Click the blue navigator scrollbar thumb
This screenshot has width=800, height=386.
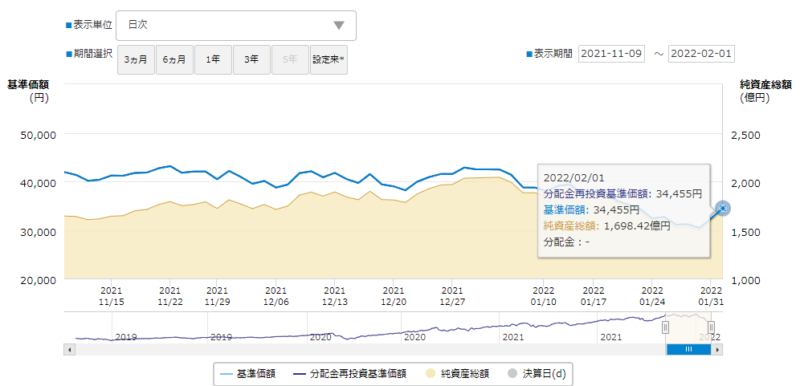point(688,350)
